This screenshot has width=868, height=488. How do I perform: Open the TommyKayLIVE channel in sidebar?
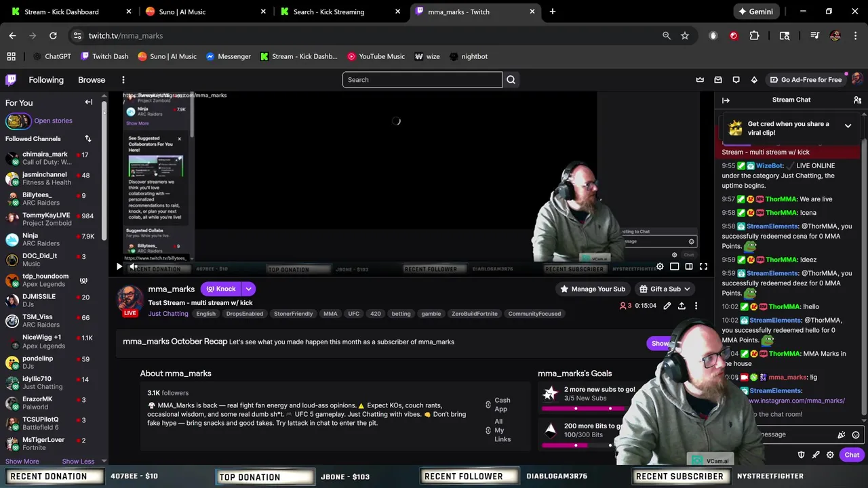[x=53, y=219]
